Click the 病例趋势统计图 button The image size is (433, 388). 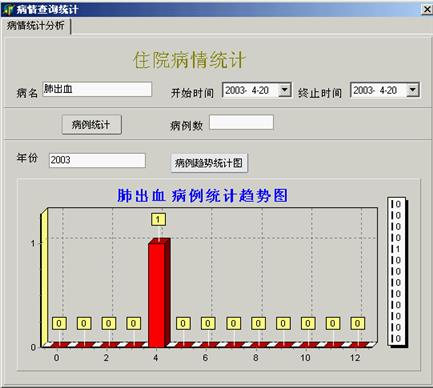[209, 163]
